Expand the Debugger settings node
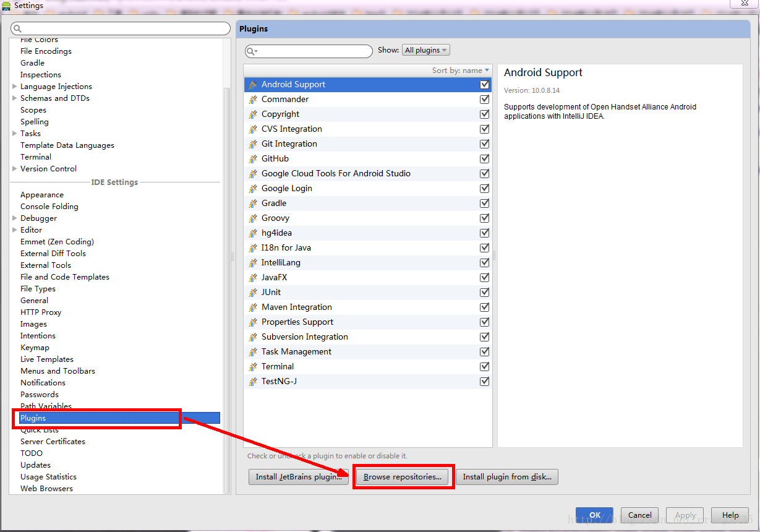760x532 pixels. 15,218
